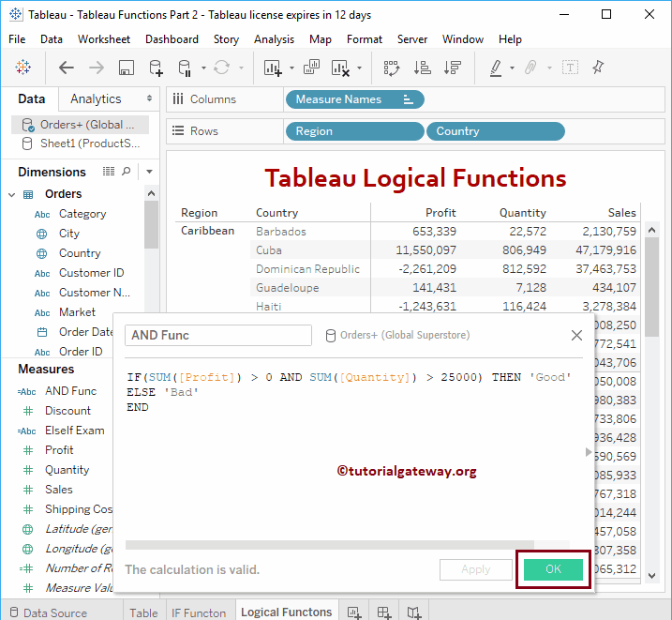Click the Show Mark Labels T icon
Image resolution: width=672 pixels, height=620 pixels.
[x=570, y=68]
